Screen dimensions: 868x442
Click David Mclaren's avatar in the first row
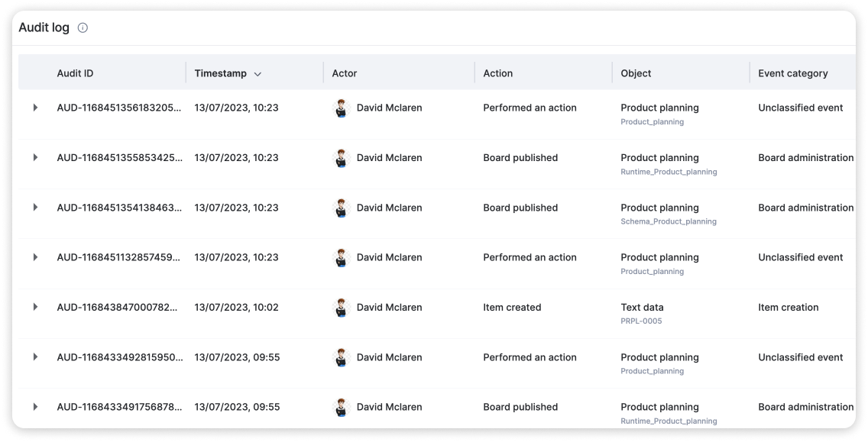point(342,108)
